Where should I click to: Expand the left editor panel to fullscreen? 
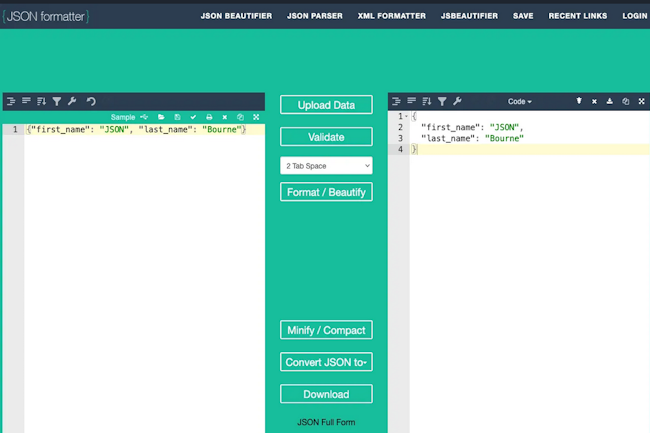[256, 117]
